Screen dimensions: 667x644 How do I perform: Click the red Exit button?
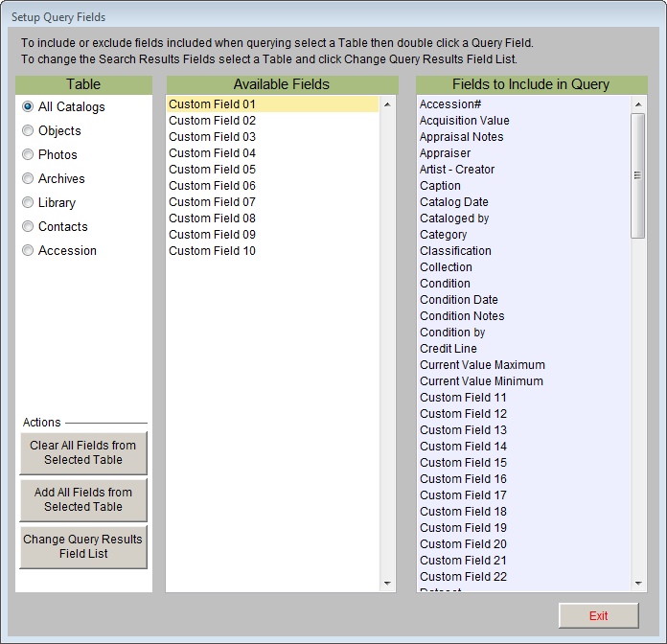tap(599, 615)
